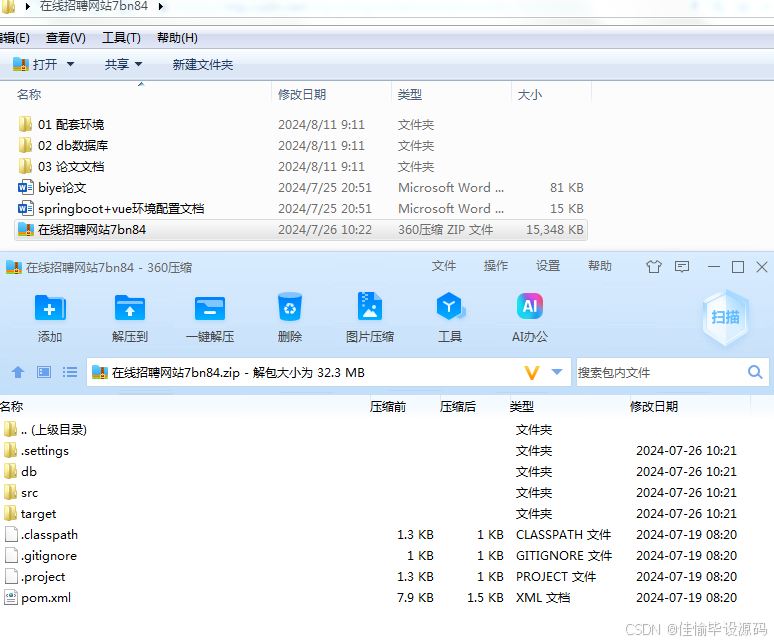Viewport: 774px width, 643px height.
Task: Click 新建文件夹 button in Explorer
Action: 203,65
